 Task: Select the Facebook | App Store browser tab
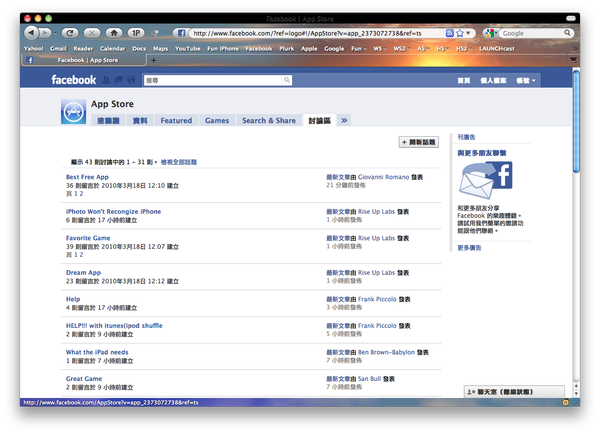point(83,60)
